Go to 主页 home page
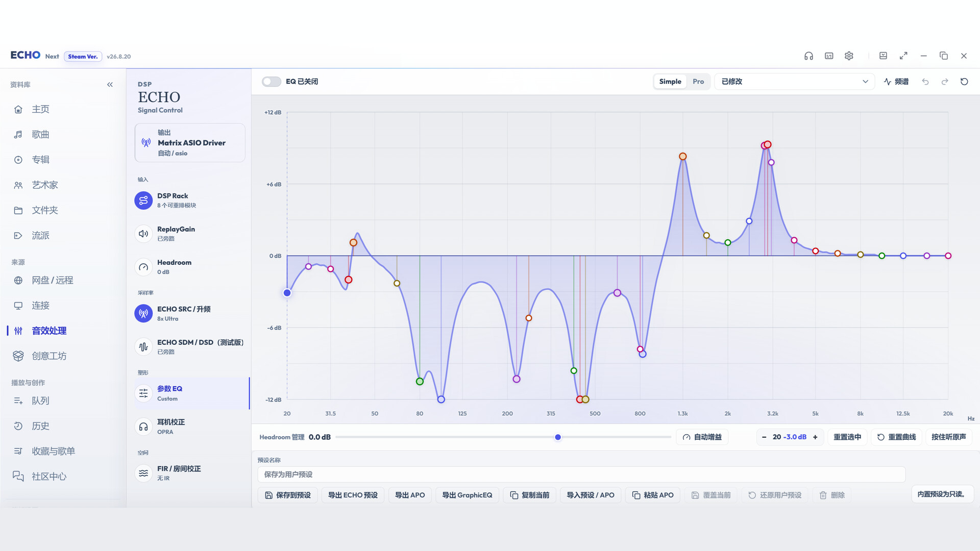Screen dimensions: 980x551 [x=63, y=109]
